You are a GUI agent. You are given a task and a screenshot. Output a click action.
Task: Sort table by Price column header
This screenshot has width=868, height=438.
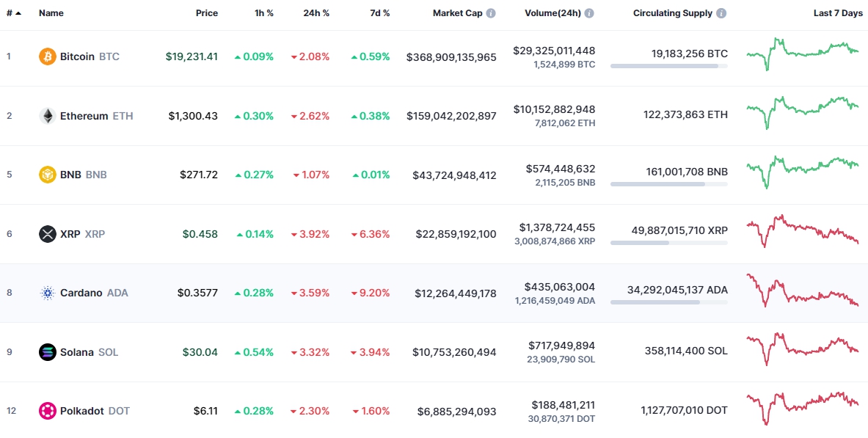[x=206, y=13]
